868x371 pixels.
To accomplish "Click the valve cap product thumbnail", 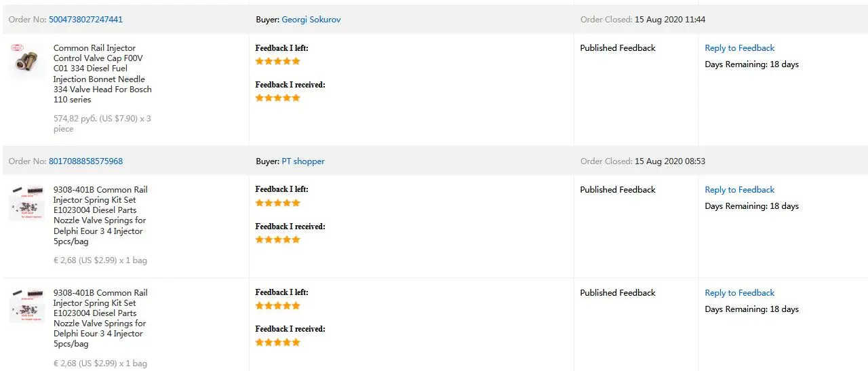I will click(x=26, y=60).
